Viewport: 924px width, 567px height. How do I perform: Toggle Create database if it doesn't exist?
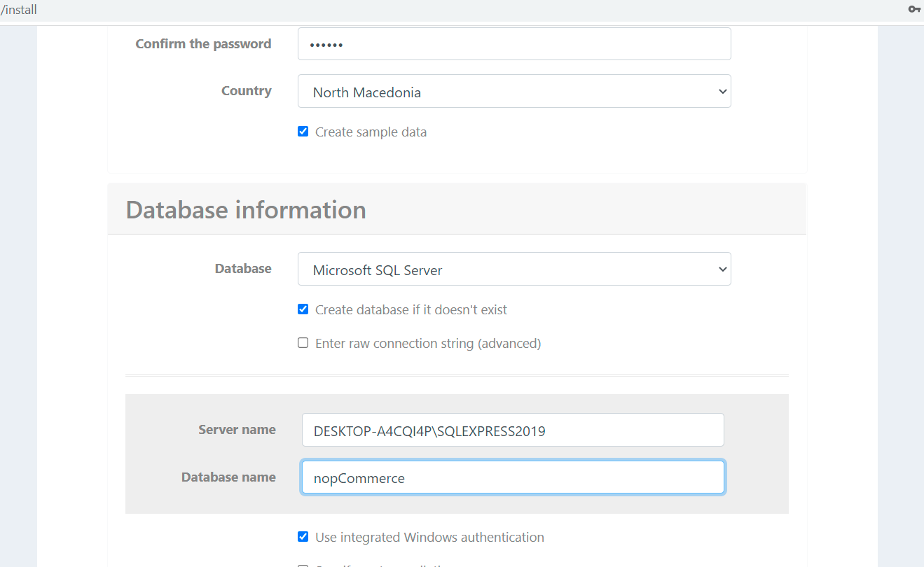coord(303,309)
